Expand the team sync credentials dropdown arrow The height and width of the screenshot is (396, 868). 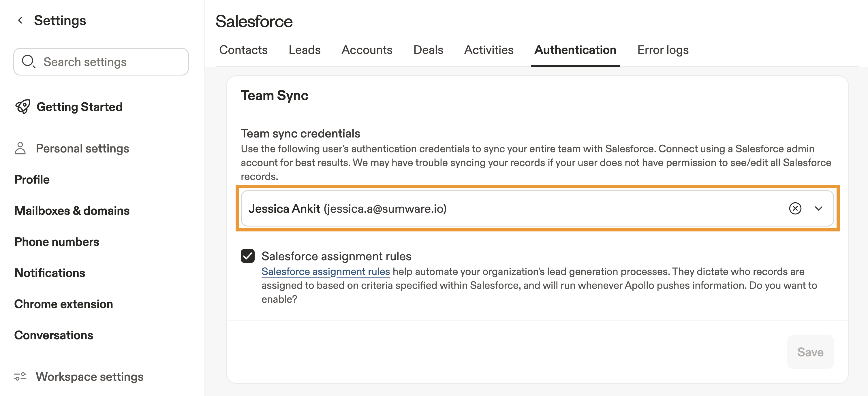coord(818,208)
